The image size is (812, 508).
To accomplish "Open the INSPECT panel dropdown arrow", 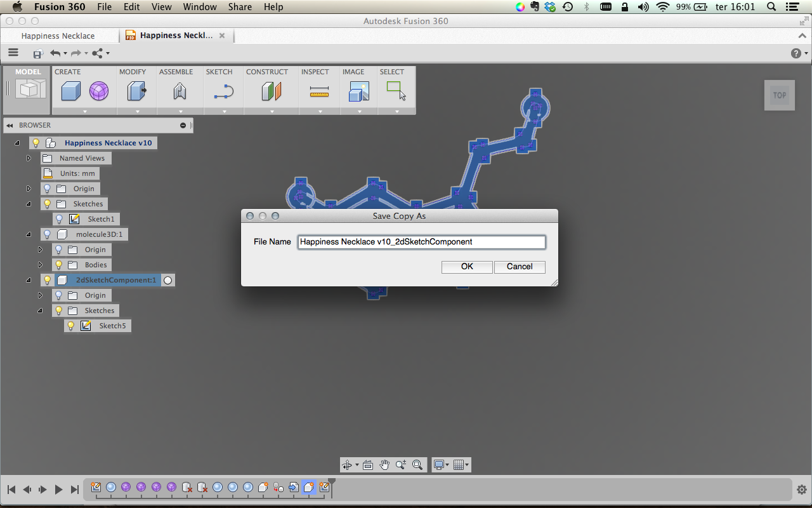I will [320, 112].
